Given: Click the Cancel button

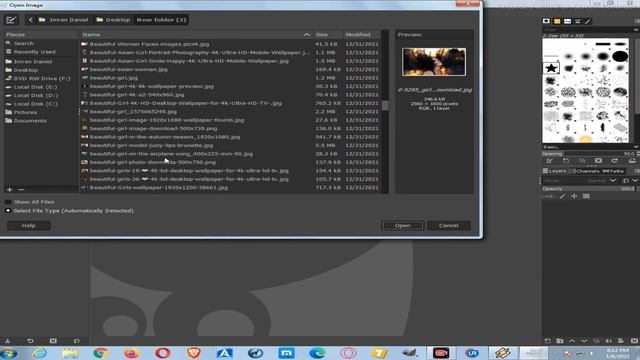Looking at the screenshot, I should tap(449, 226).
